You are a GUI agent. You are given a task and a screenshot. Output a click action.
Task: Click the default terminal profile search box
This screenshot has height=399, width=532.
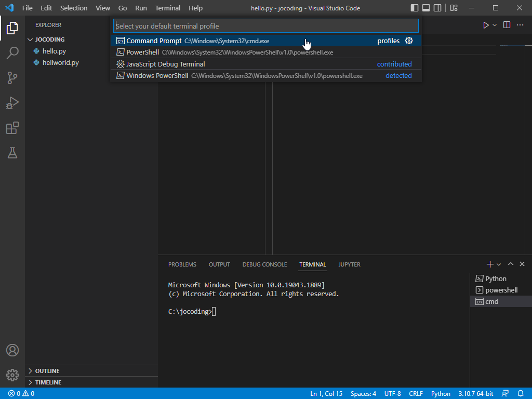(x=266, y=26)
